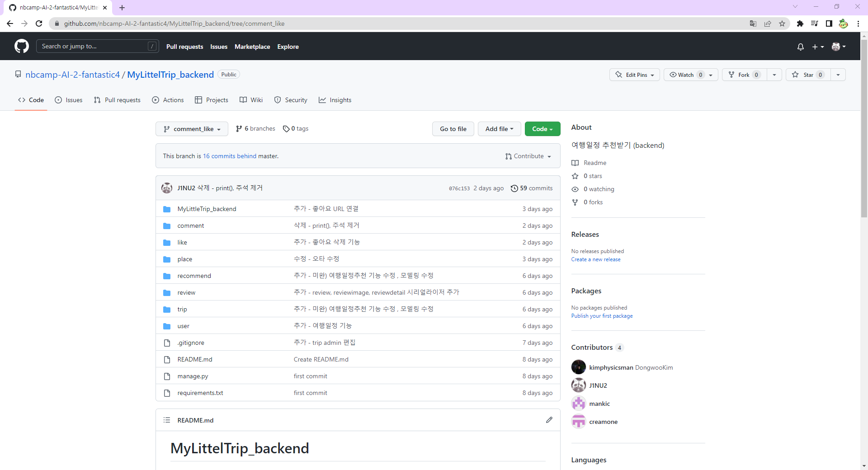Open Marketplace in top navigation
Screen dimensions: 868x470
point(252,47)
